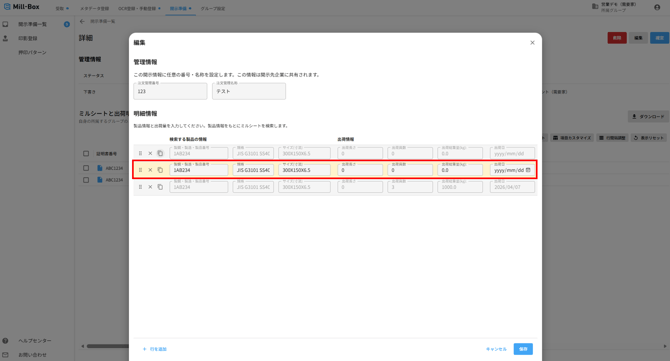Check the first ABC1234 row checkbox
Viewport: 670px width, 361px height.
(86, 168)
